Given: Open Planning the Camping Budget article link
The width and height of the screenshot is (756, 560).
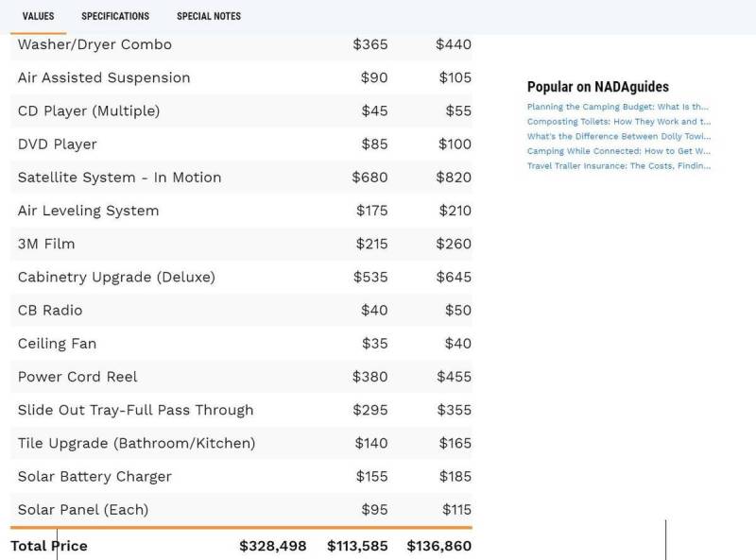Looking at the screenshot, I should click(618, 107).
